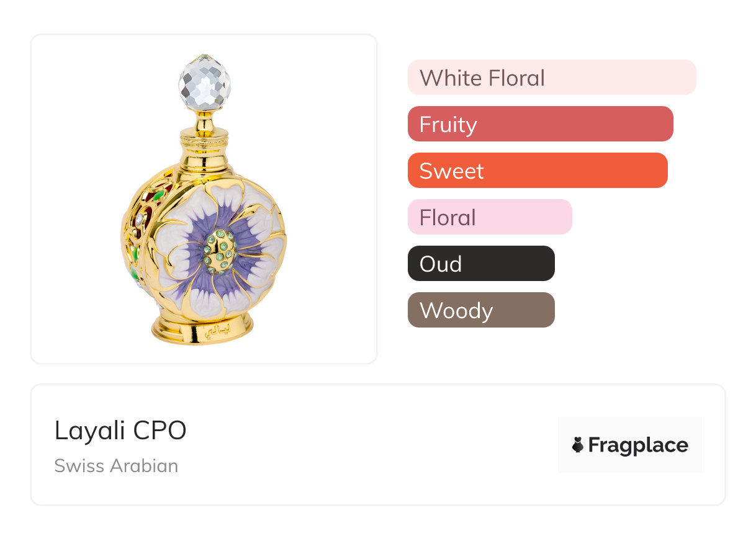Open the Swiss Arabian brand name
This screenshot has height=536, width=756.
[x=116, y=466]
